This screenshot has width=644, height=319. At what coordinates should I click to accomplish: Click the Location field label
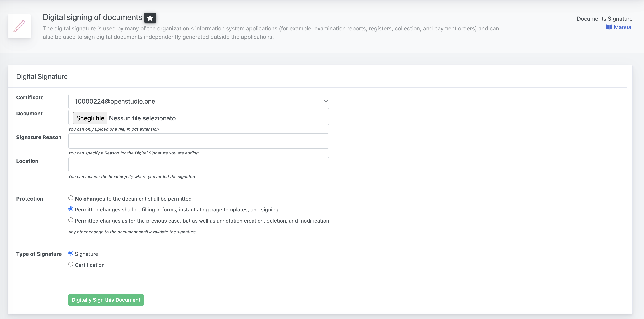27,161
